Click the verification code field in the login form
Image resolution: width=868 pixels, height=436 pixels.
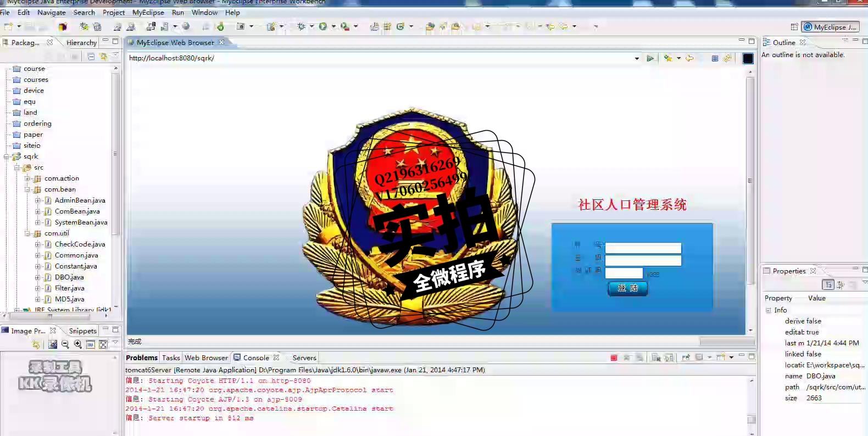coord(624,273)
